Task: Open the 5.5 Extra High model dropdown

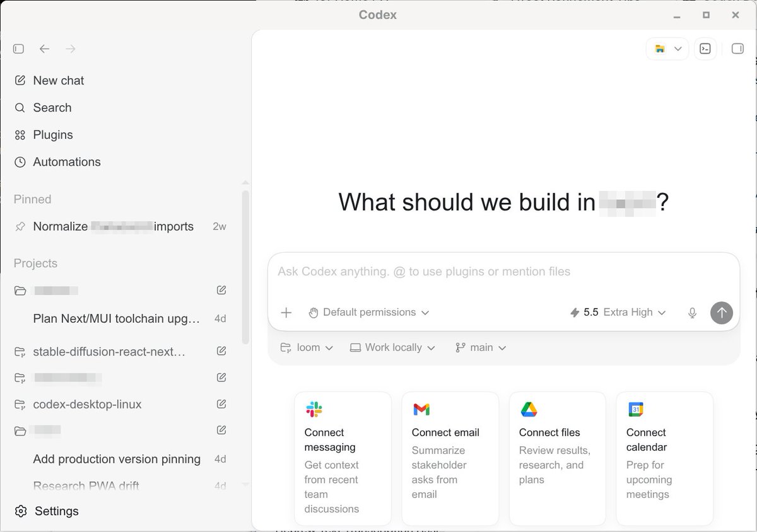Action: point(618,312)
